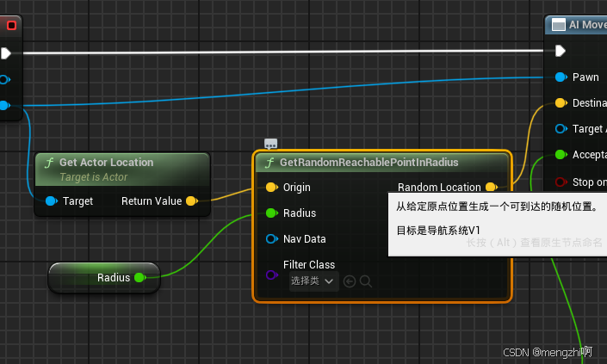
Task: Click the Target Actor input pin
Action: pyautogui.click(x=561, y=128)
